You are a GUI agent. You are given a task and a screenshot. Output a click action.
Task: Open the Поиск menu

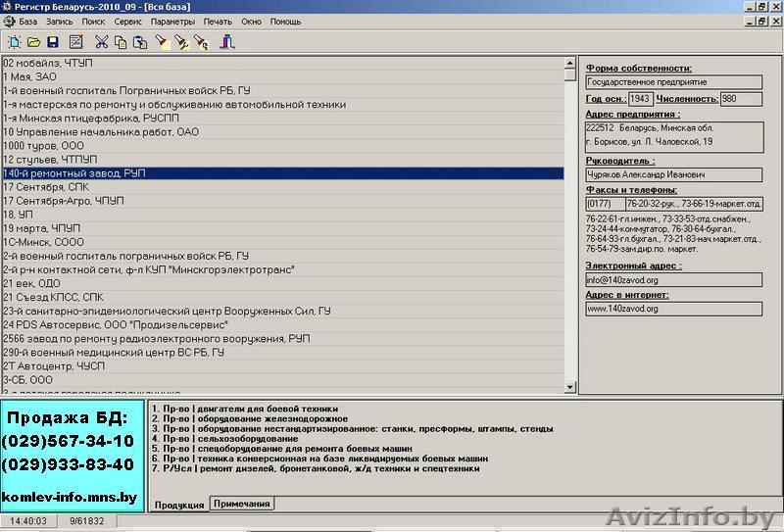[x=94, y=21]
